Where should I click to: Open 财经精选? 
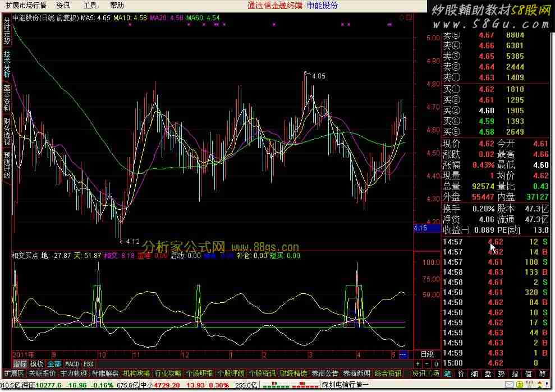[x=294, y=373]
